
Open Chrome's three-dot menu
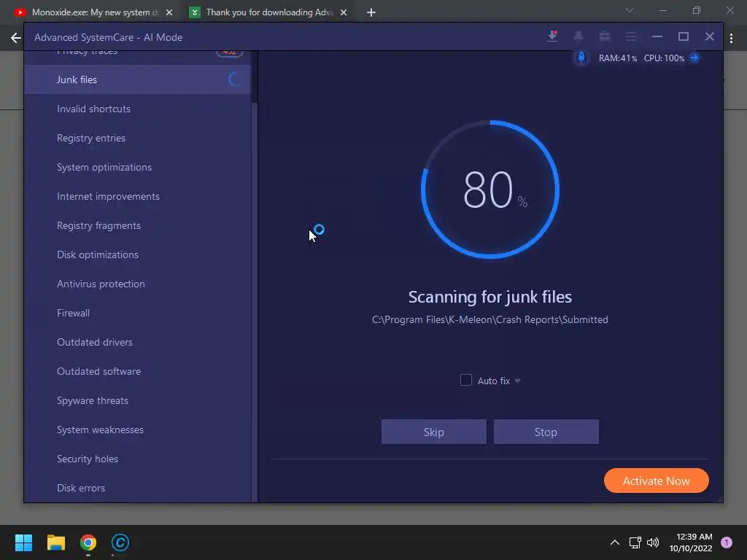coord(731,38)
